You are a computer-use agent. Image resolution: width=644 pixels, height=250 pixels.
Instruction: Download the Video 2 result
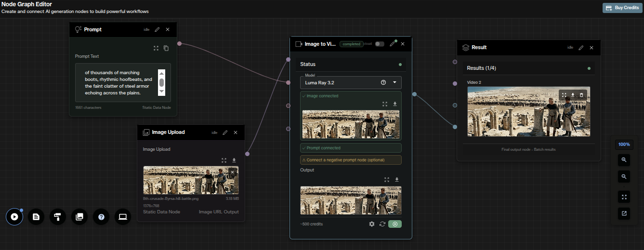point(573,95)
